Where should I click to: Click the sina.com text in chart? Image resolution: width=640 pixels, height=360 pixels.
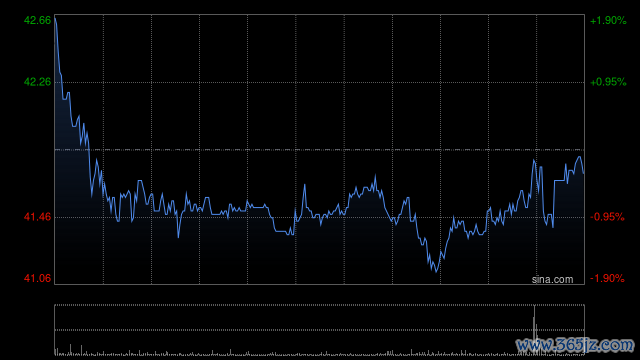tap(552, 280)
